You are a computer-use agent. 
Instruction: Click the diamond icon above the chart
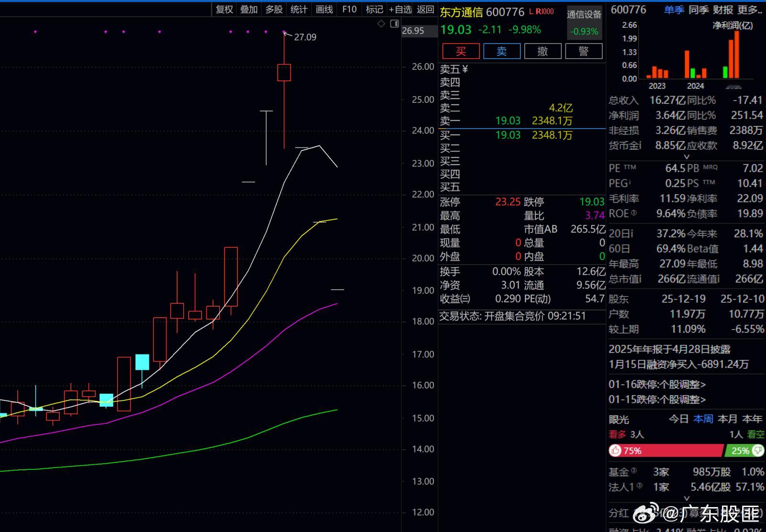381,23
